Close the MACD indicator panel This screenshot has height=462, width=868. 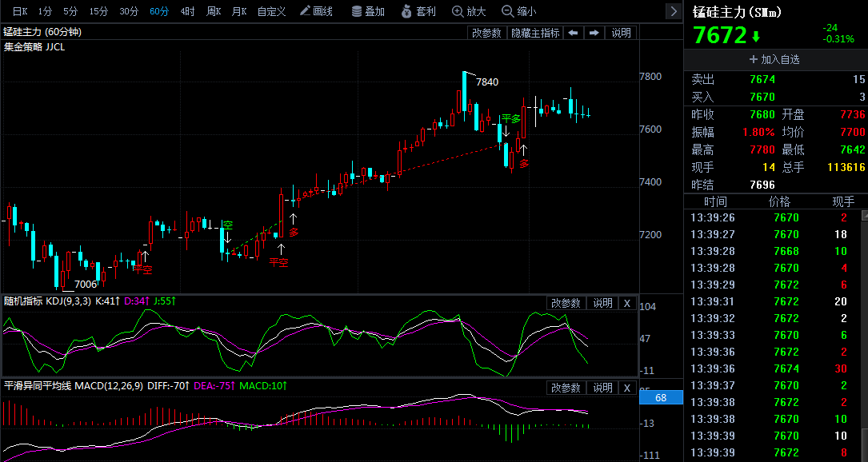[x=627, y=388]
